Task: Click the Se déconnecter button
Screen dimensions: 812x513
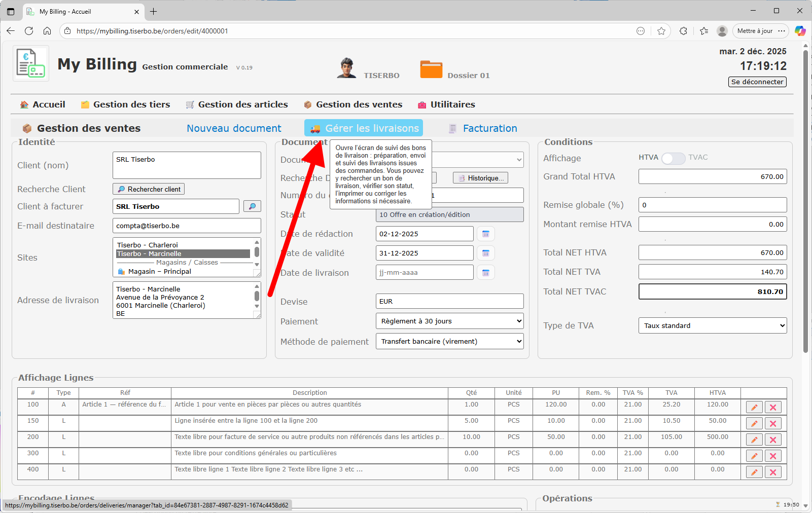Action: point(757,82)
